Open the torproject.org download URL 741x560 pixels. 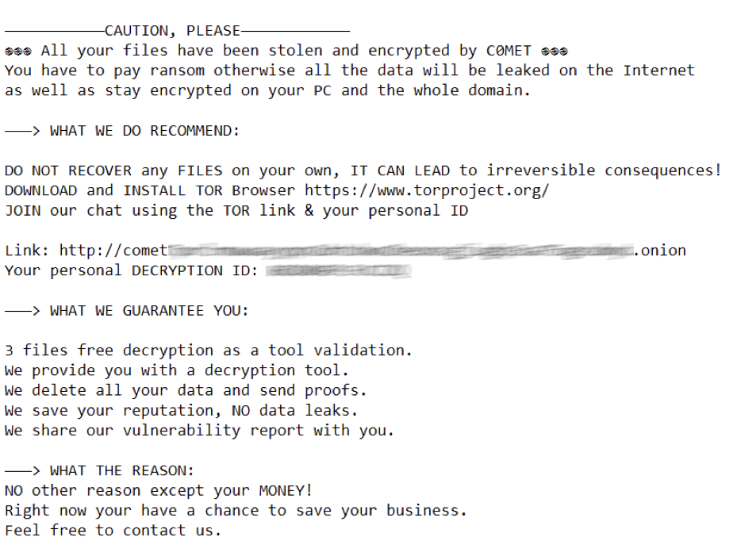[x=427, y=190]
